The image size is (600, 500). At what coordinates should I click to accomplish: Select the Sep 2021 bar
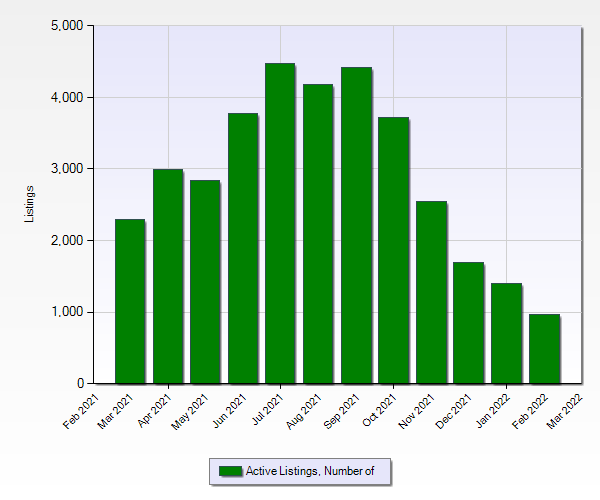click(356, 225)
